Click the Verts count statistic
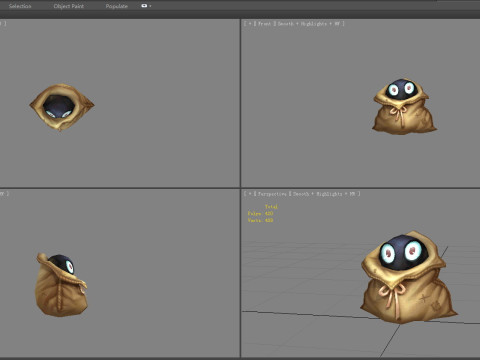Screen dimensions: 480x360 (260, 220)
